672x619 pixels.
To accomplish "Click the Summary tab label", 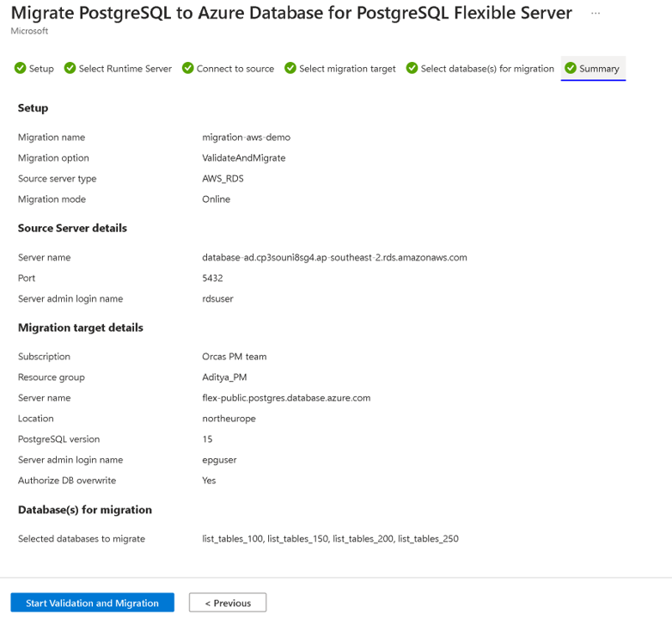I will coord(599,69).
